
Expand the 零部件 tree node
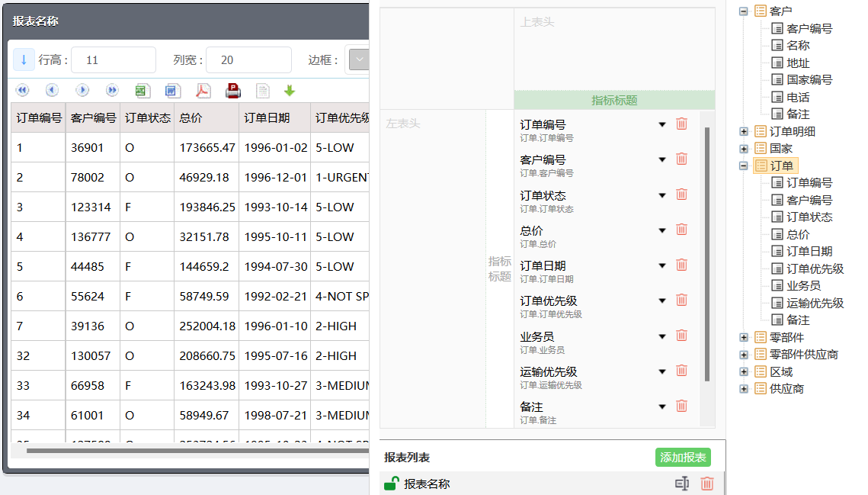coord(744,337)
